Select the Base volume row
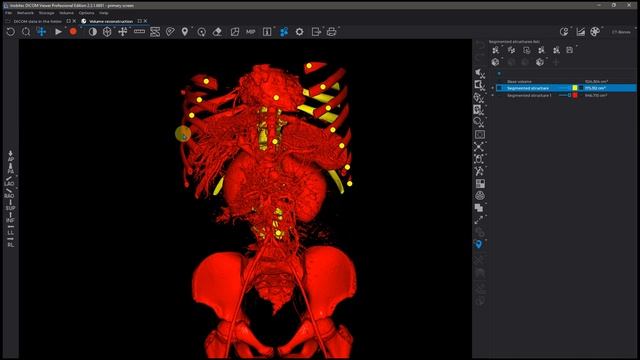 [x=563, y=82]
